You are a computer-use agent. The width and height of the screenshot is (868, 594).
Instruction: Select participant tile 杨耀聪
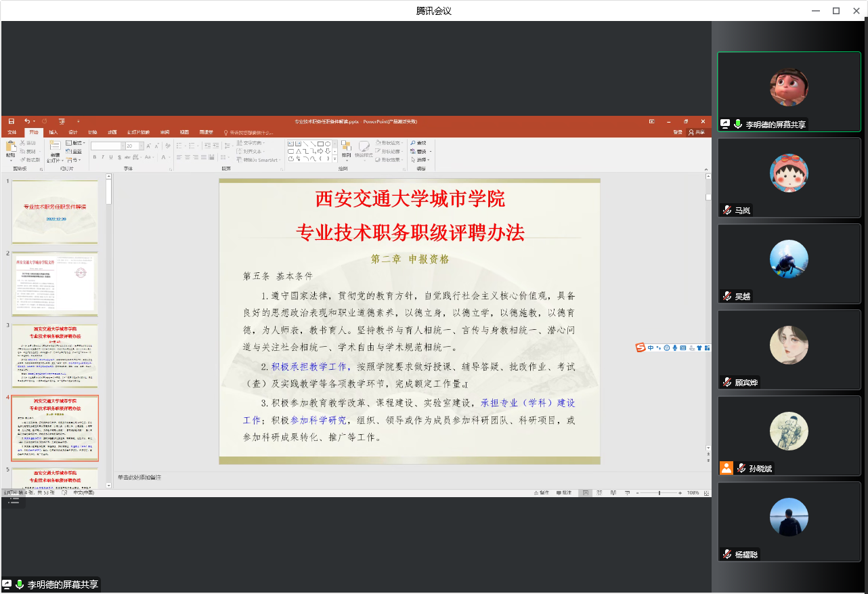(789, 522)
